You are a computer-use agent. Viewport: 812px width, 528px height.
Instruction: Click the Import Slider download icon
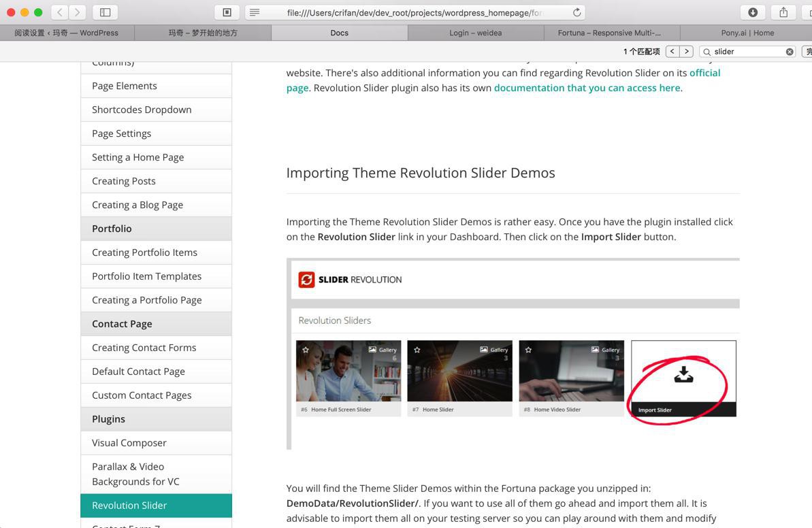(683, 374)
